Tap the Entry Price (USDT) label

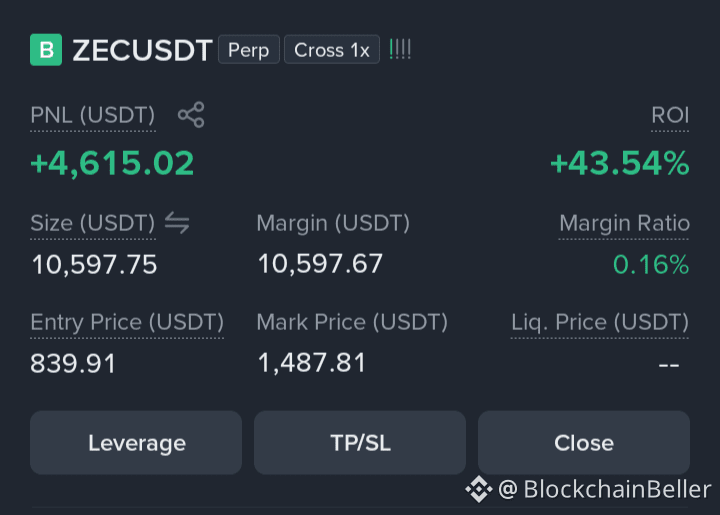(127, 323)
